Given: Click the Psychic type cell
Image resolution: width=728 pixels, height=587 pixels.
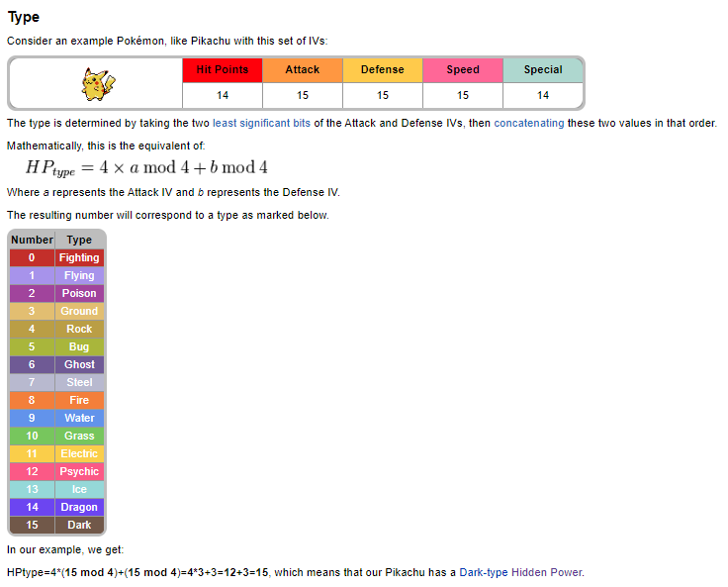Looking at the screenshot, I should pyautogui.click(x=79, y=471).
